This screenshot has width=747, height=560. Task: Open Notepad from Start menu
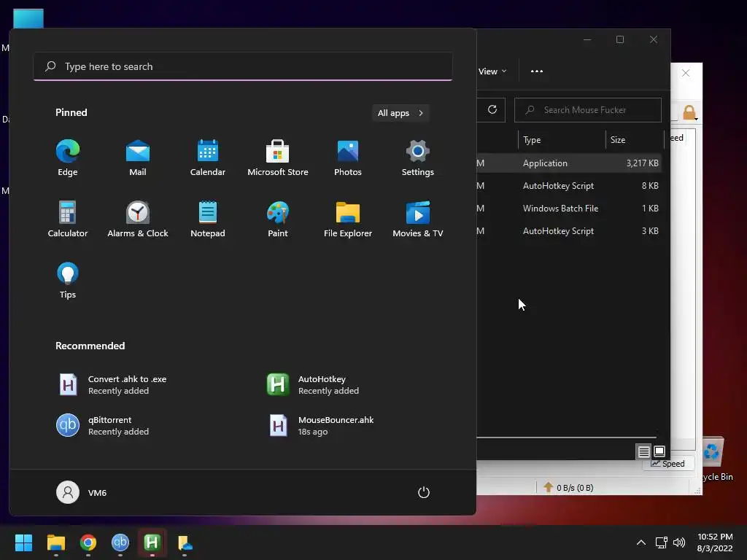[208, 219]
